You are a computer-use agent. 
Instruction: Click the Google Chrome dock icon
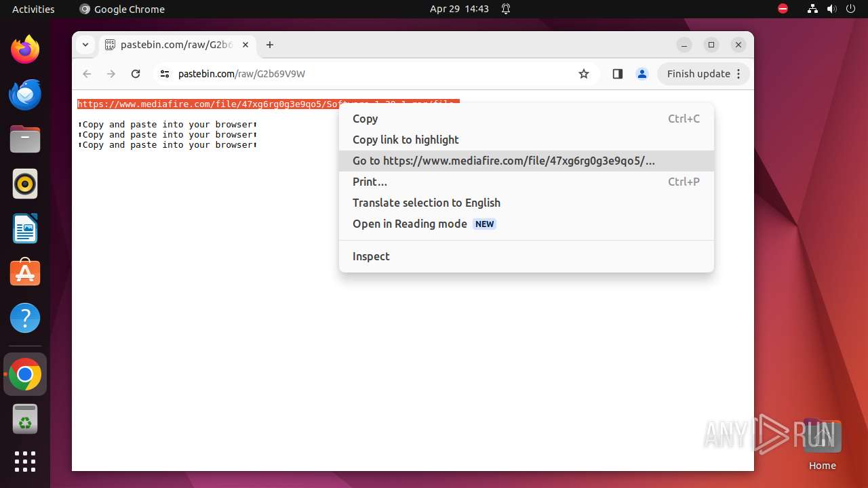25,374
